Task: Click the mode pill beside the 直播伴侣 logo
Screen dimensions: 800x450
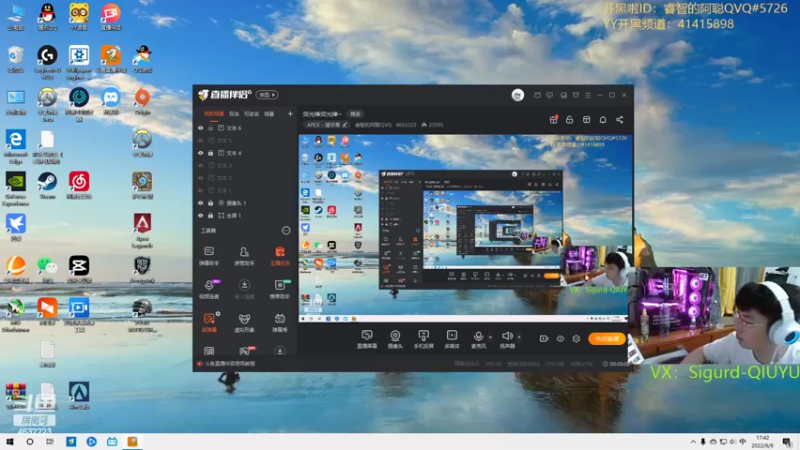Action: [267, 95]
